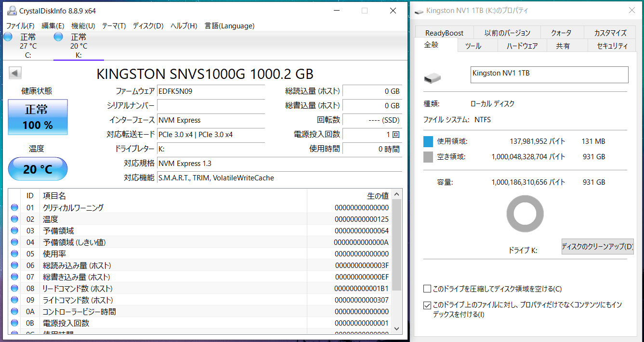644x342 pixels.
Task: Click the 正常 100% health status button
Action: click(38, 117)
